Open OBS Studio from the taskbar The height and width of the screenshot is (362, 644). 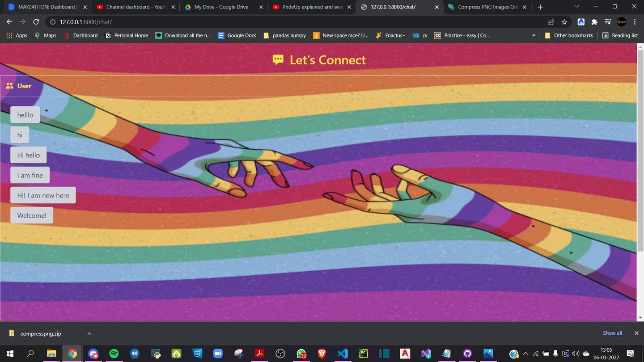click(280, 354)
